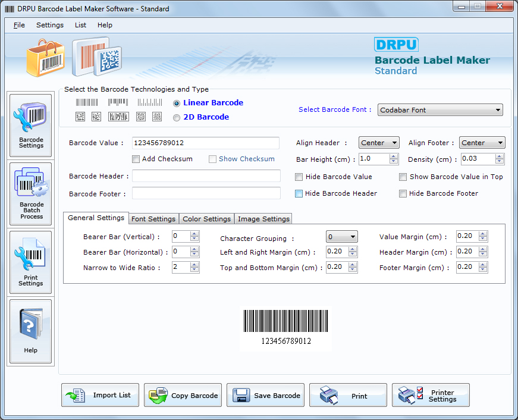Click the Save Barcode button
The width and height of the screenshot is (518, 420).
(265, 394)
